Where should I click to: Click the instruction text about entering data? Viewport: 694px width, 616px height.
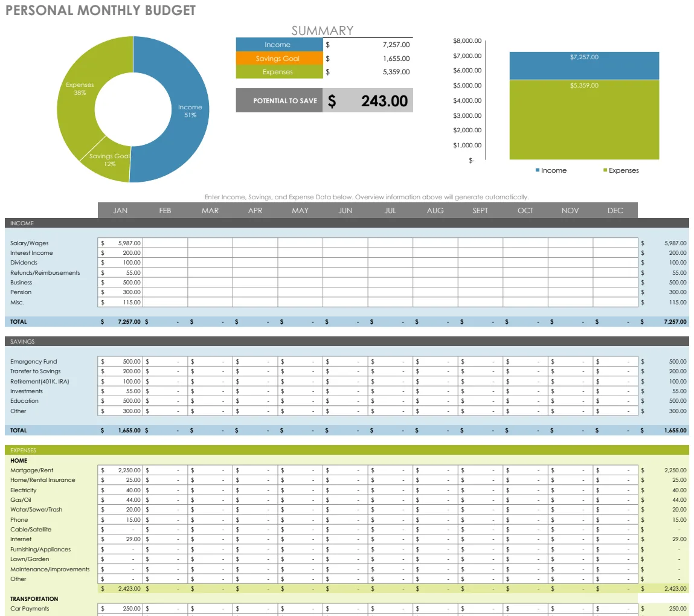click(x=367, y=197)
